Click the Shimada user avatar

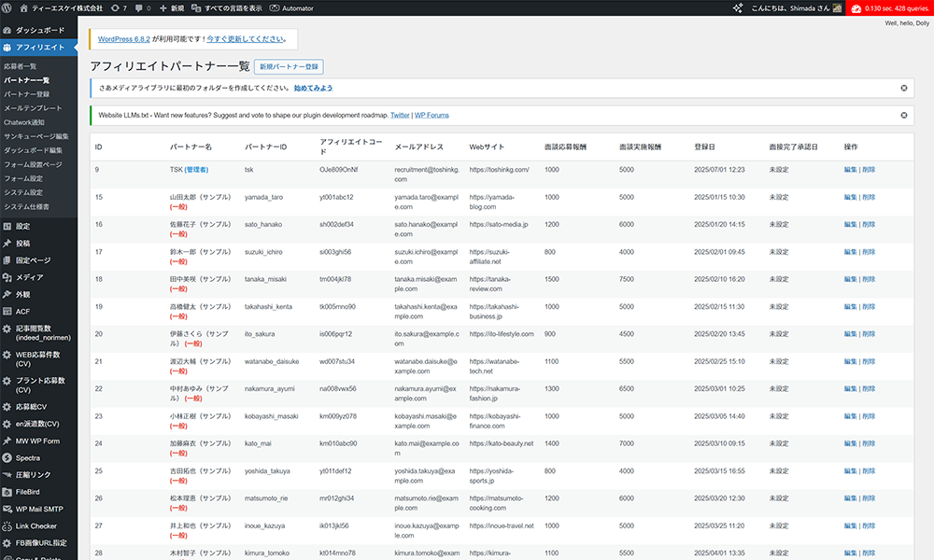(x=838, y=8)
